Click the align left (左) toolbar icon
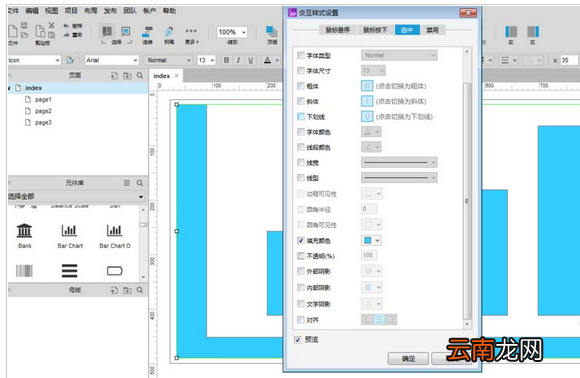580x378 pixels. [511, 32]
